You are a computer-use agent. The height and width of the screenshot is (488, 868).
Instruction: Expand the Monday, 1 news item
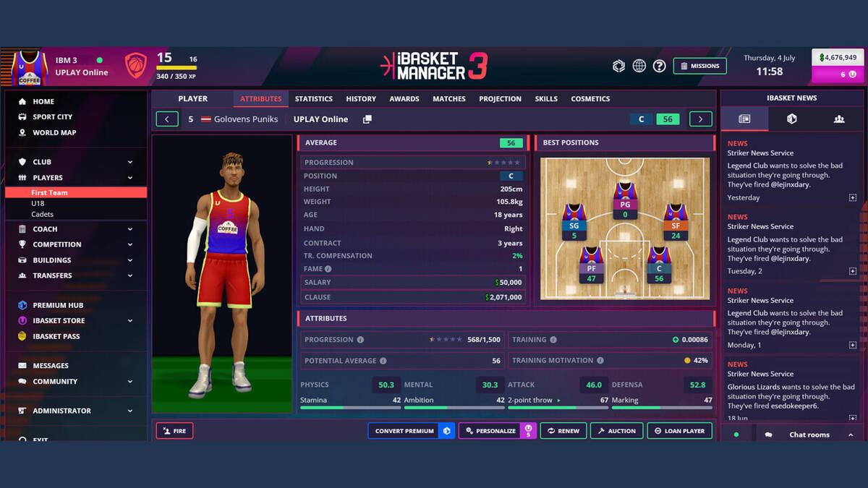pos(853,345)
